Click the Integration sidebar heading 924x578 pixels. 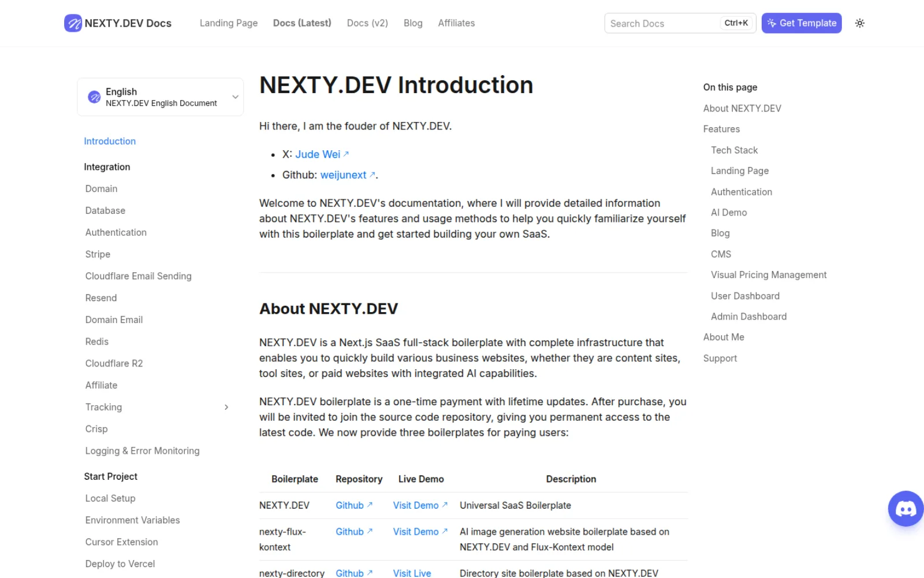click(x=107, y=167)
